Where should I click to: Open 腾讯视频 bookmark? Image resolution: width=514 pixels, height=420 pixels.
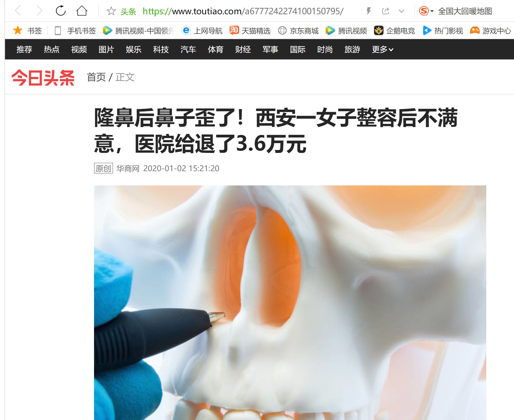coord(346,31)
